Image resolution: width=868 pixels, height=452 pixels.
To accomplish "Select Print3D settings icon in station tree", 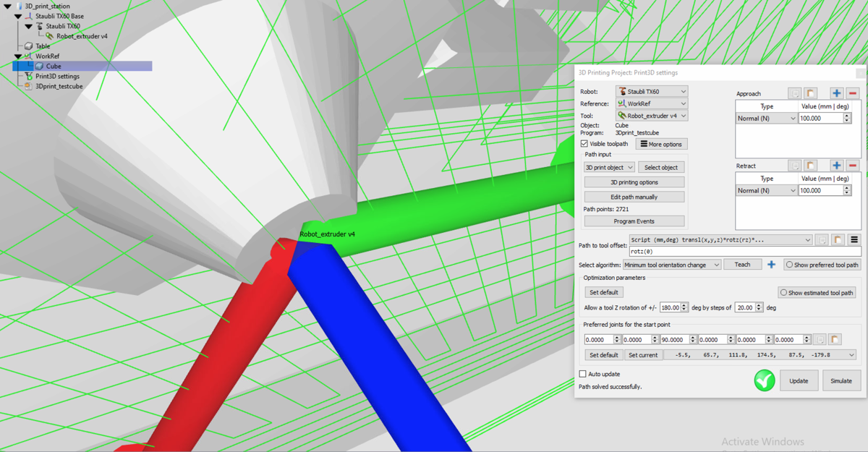I will [29, 76].
